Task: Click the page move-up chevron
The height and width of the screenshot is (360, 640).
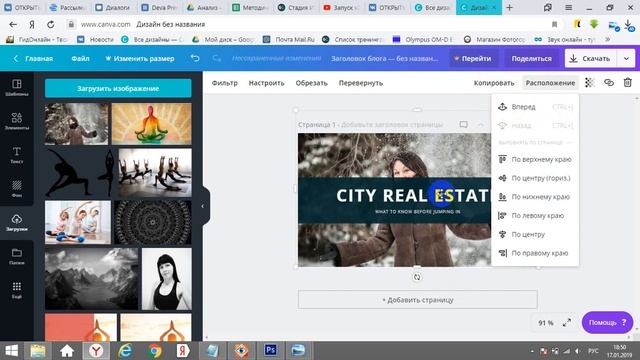Action: click(481, 124)
